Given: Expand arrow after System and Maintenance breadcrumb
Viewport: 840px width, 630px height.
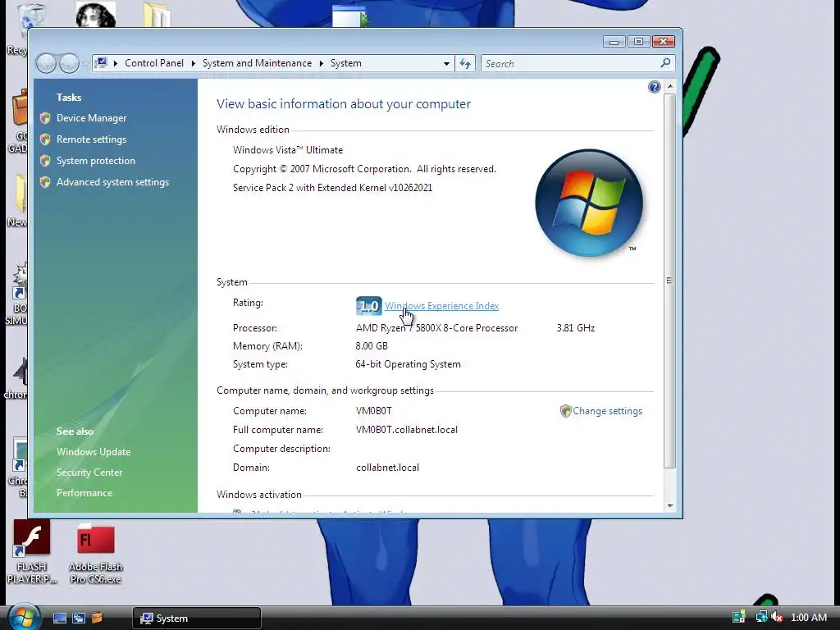Looking at the screenshot, I should [321, 63].
